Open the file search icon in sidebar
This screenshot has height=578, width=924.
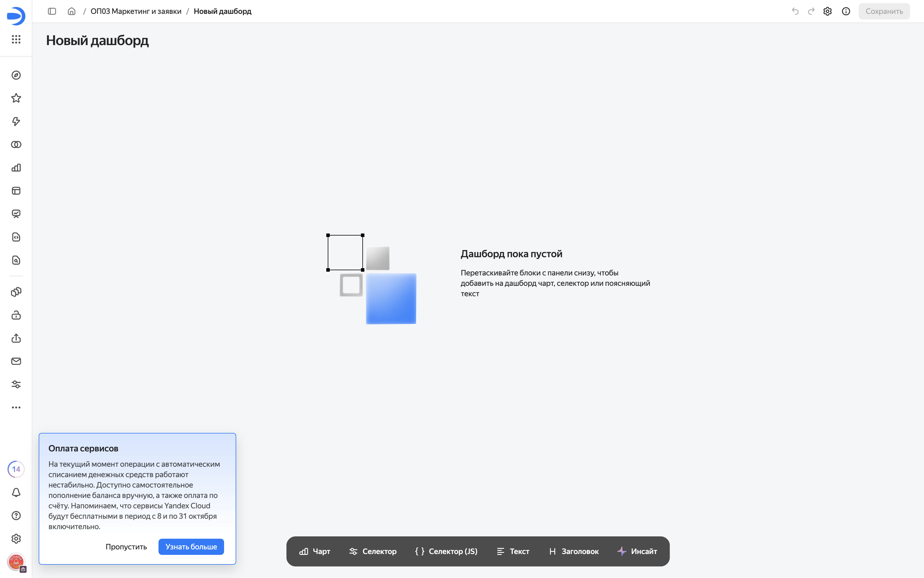[16, 260]
